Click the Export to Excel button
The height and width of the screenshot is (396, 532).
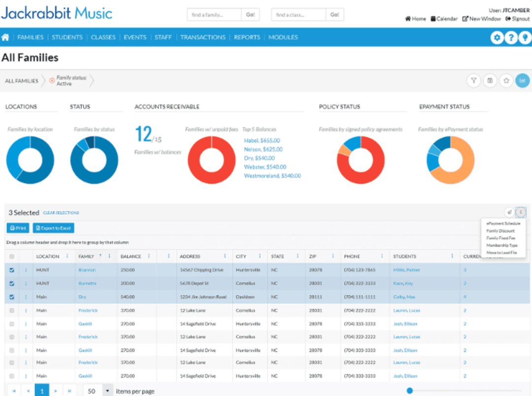[x=53, y=228]
